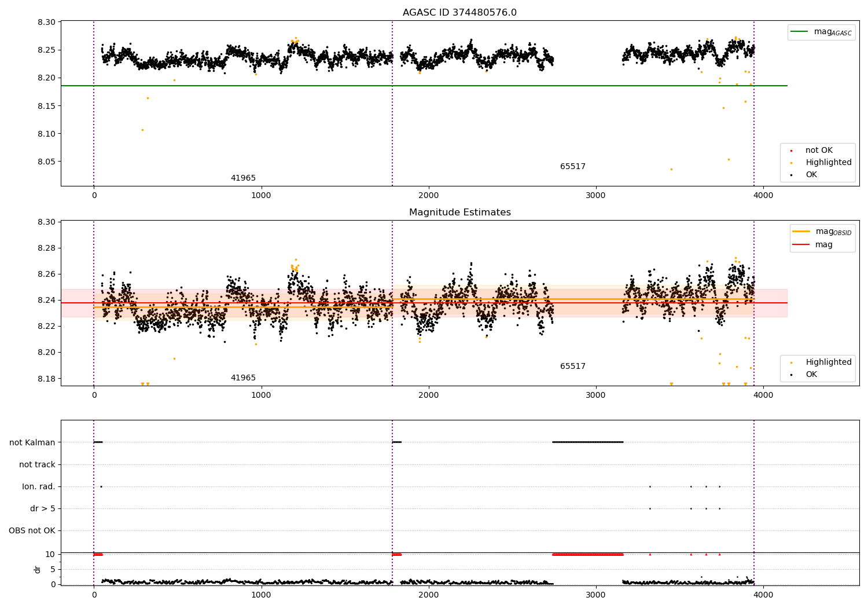The image size is (868, 608).
Task: Click the "not track" row label
Action: 37,464
